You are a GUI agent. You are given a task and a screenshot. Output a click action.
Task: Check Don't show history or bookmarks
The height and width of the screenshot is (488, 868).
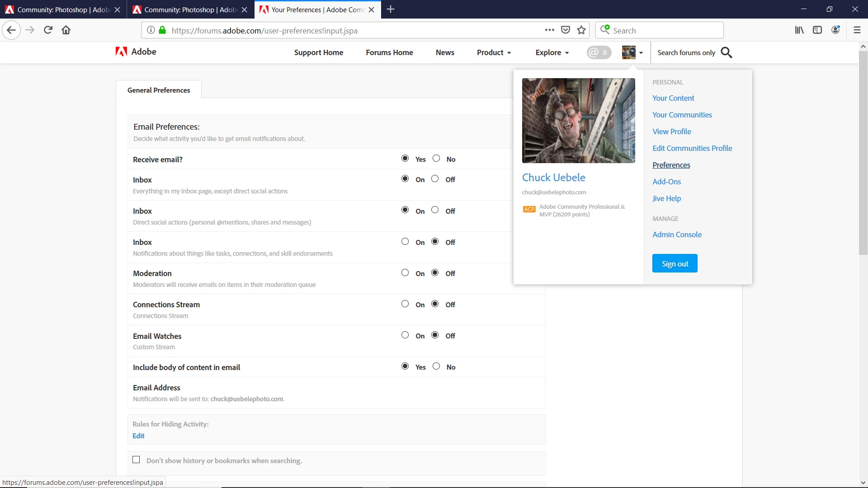[136, 460]
